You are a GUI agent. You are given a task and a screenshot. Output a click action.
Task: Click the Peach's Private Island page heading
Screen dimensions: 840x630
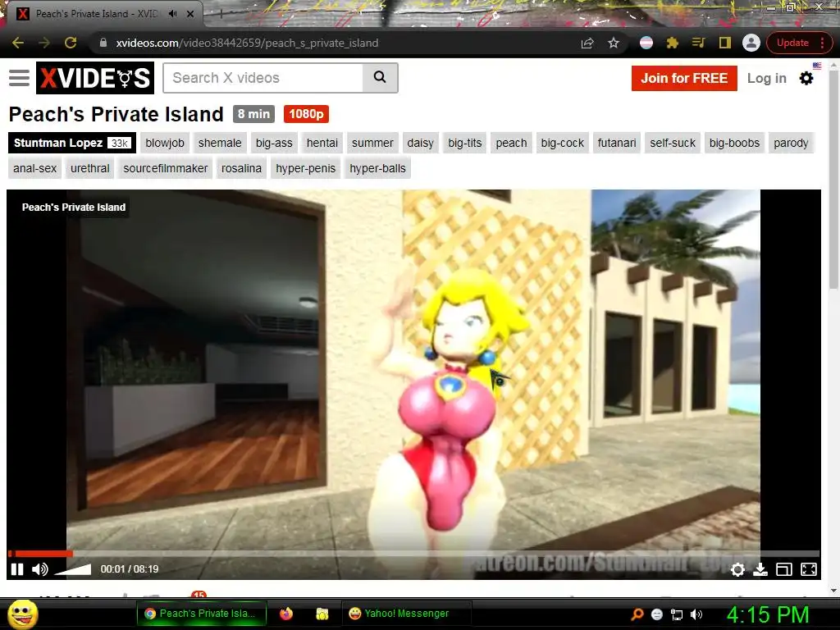pyautogui.click(x=116, y=114)
